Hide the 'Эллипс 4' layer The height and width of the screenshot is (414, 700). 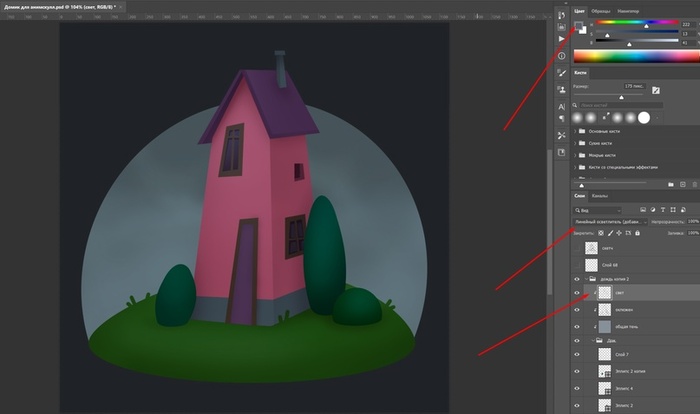pyautogui.click(x=577, y=387)
